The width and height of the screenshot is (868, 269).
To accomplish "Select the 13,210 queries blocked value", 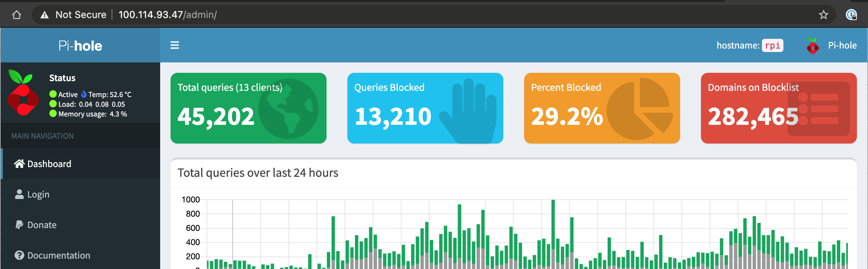I will coord(393,116).
